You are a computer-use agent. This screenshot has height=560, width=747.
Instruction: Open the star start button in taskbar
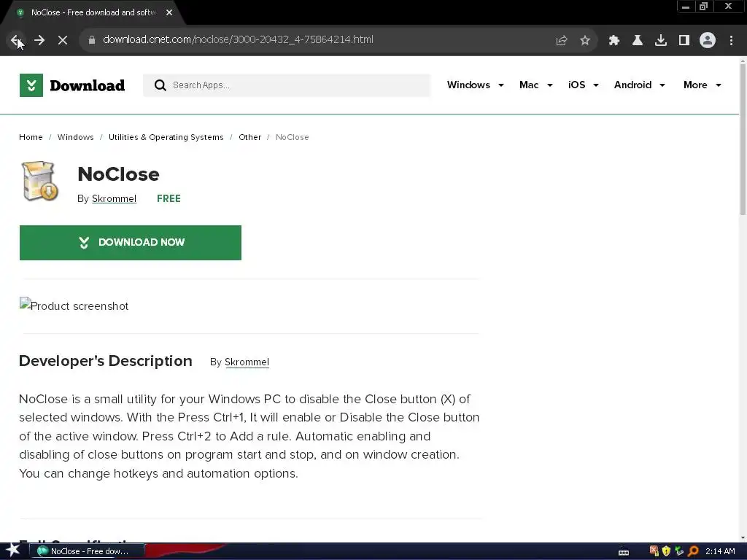tap(13, 551)
